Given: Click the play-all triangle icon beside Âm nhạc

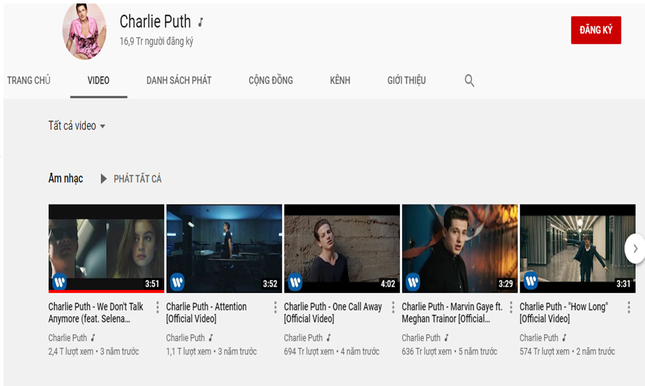Looking at the screenshot, I should pos(104,179).
